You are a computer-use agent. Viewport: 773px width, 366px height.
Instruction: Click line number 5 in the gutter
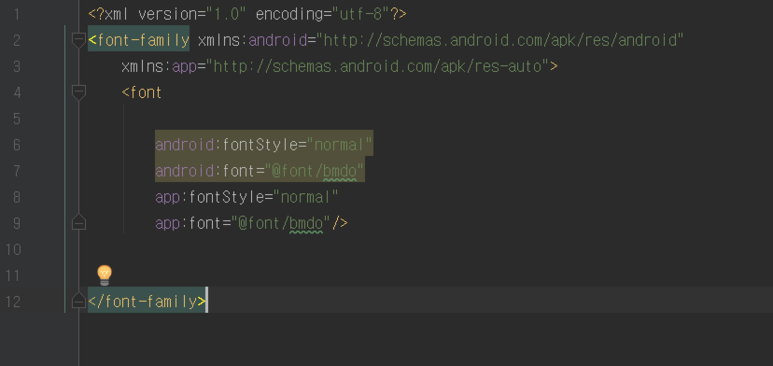click(x=17, y=118)
